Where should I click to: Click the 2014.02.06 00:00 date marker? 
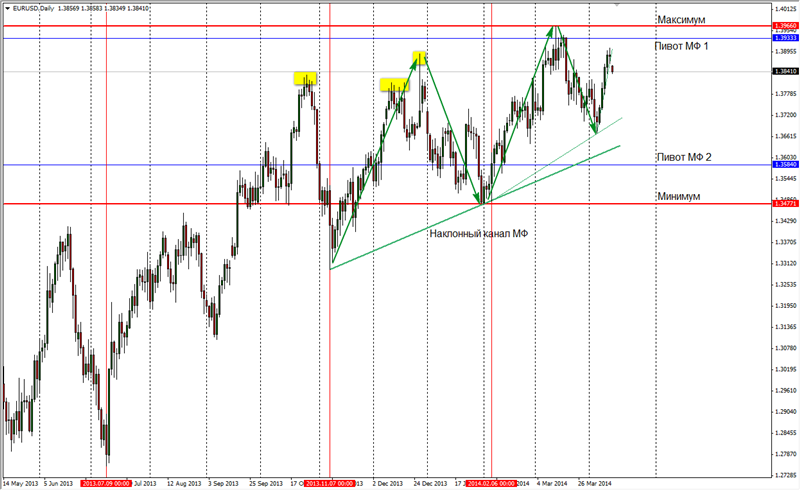click(491, 483)
